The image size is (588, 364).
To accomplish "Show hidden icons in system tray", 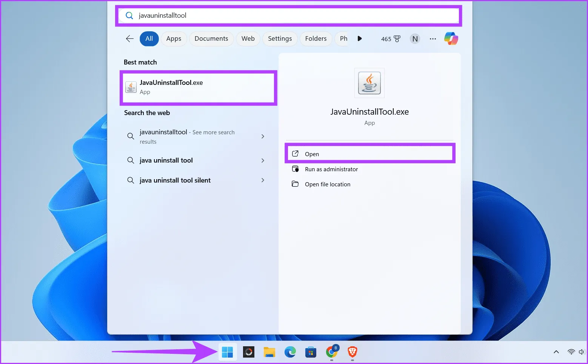I will (556, 352).
